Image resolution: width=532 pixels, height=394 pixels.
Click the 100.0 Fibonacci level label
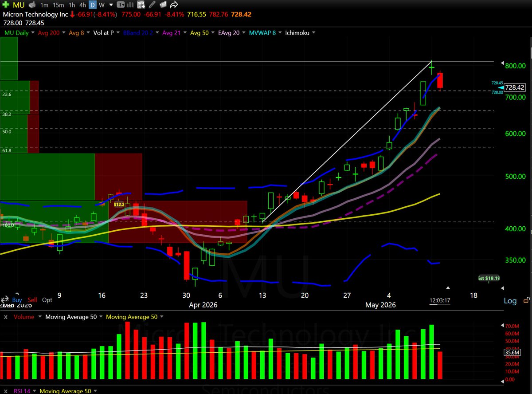click(x=8, y=225)
